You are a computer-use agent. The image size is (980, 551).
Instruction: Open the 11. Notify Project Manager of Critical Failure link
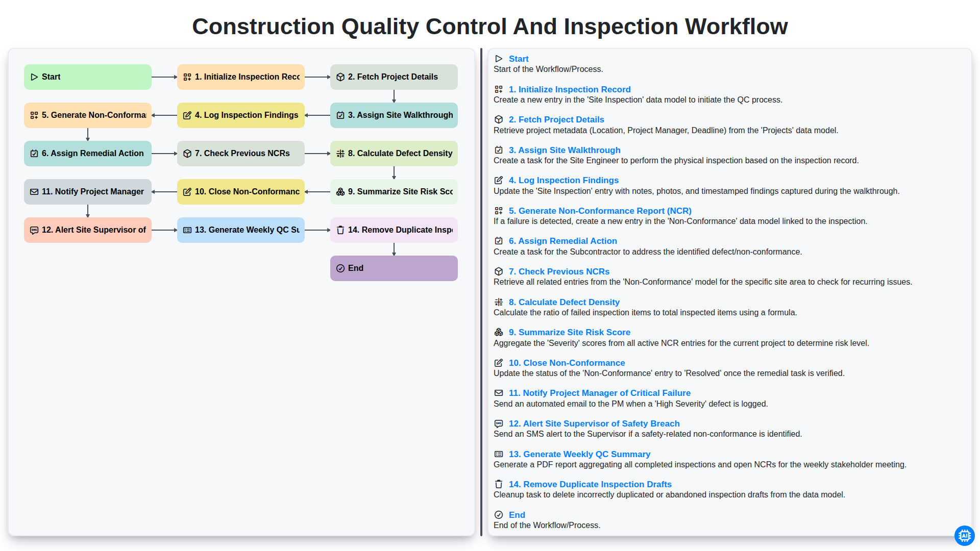click(600, 393)
